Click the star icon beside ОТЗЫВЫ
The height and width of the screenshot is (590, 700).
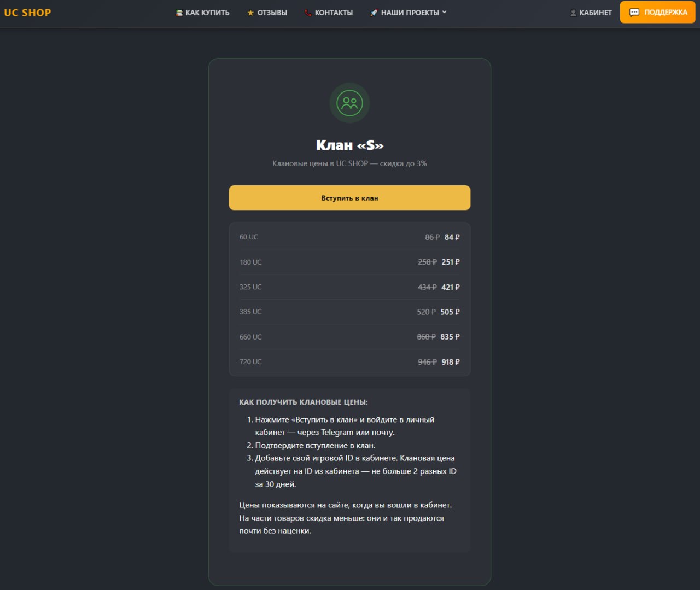tap(250, 13)
